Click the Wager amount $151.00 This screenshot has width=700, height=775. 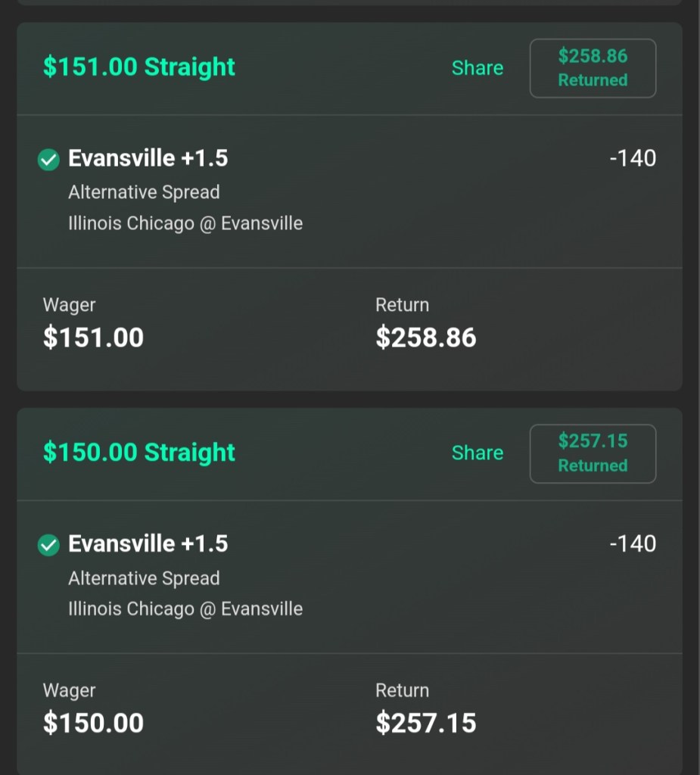tap(93, 338)
